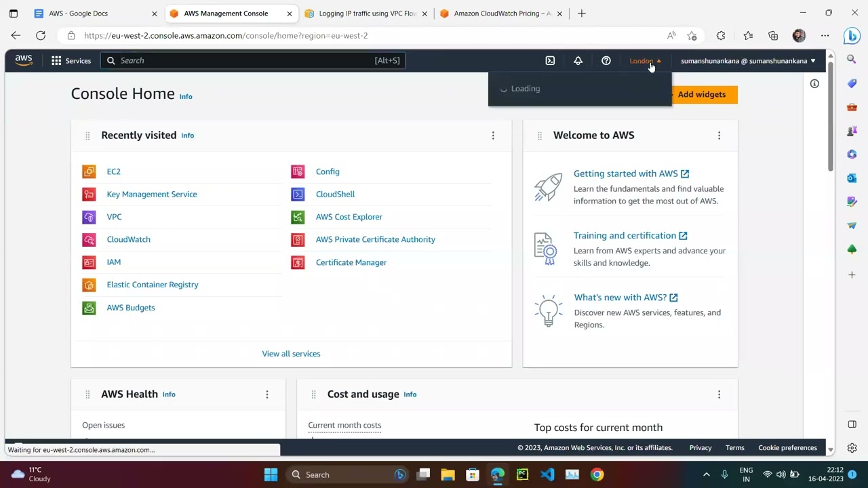Open File Explorer from the taskbar
868x488 pixels.
coord(448,474)
